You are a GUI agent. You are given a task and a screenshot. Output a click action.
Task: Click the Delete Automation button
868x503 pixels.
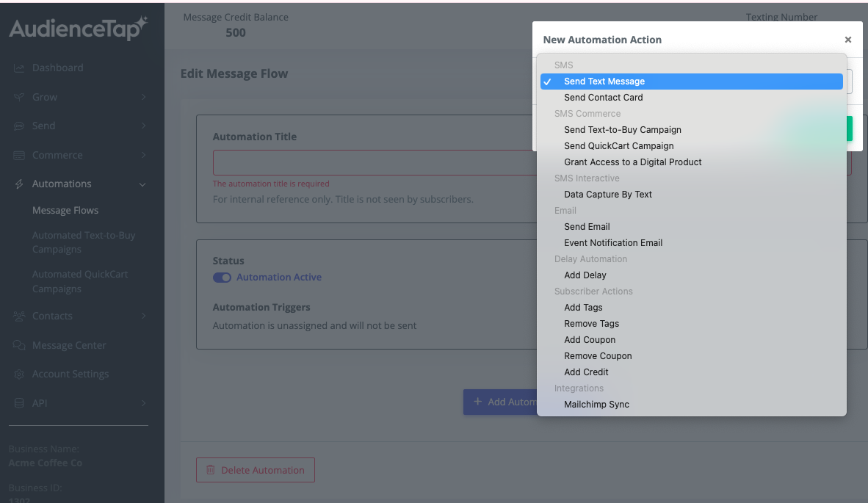pos(255,469)
